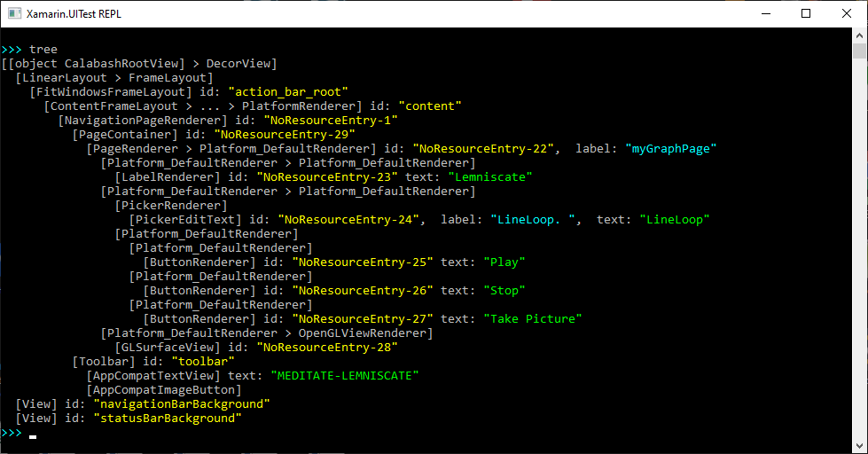
Task: Click the [AppCompatImageButton] line
Action: 164,390
